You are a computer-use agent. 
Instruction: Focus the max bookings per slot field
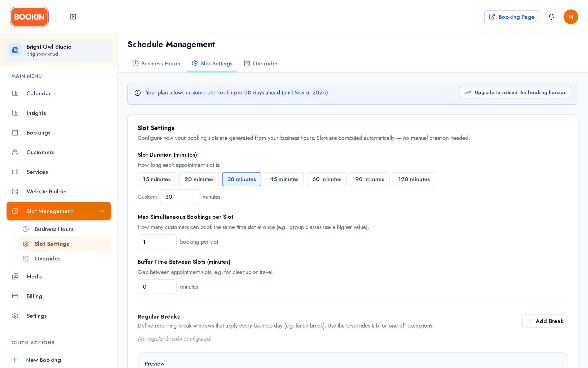pos(157,242)
